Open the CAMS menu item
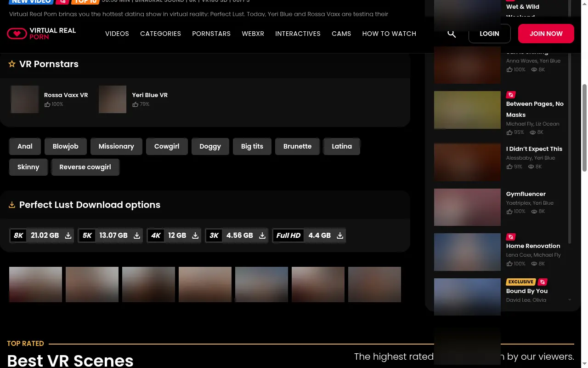The width and height of the screenshot is (588, 368). (x=341, y=34)
